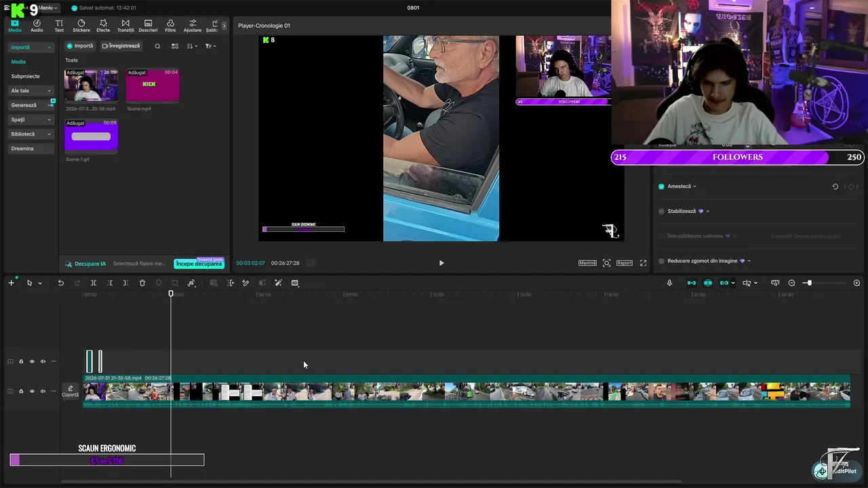Open more options for the main video track
868x488 pixels.
[x=54, y=391]
